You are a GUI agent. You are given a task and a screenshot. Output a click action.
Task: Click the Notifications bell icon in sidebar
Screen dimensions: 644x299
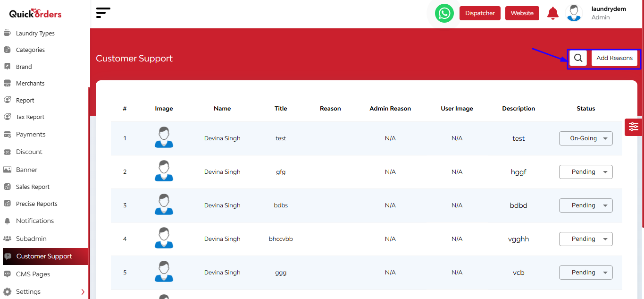7,221
